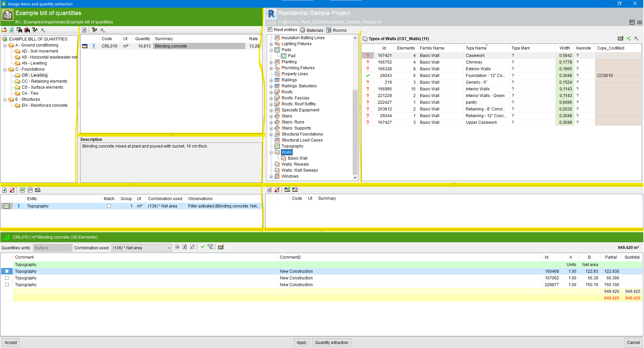Click the Apply button
The image size is (644, 348).
tap(301, 343)
